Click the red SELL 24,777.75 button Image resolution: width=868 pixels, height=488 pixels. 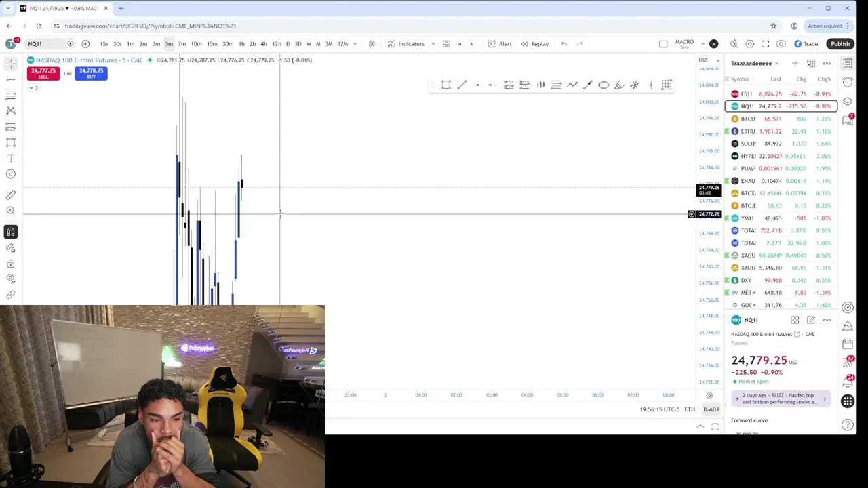click(43, 73)
